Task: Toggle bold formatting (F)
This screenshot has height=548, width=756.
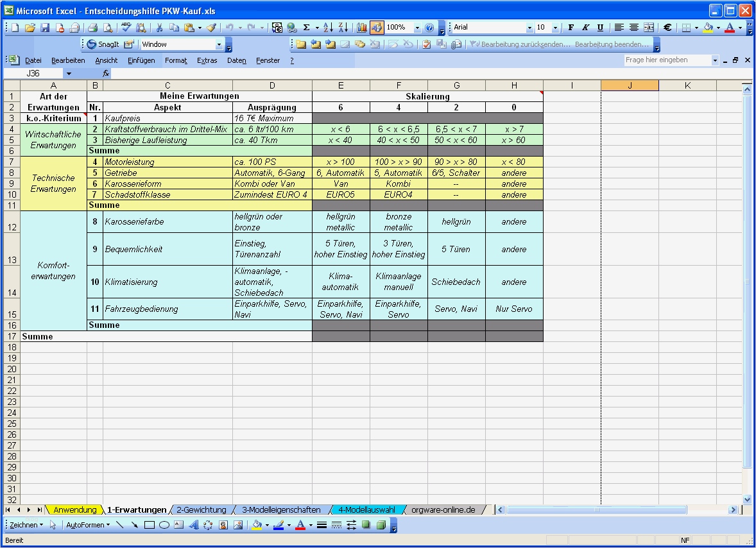Action: [x=571, y=28]
